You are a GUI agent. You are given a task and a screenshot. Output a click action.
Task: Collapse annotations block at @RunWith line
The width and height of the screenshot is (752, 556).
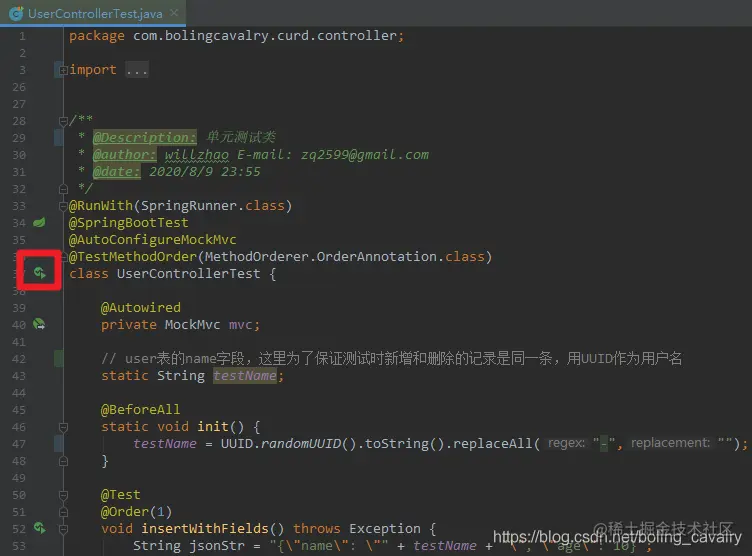pyautogui.click(x=63, y=206)
